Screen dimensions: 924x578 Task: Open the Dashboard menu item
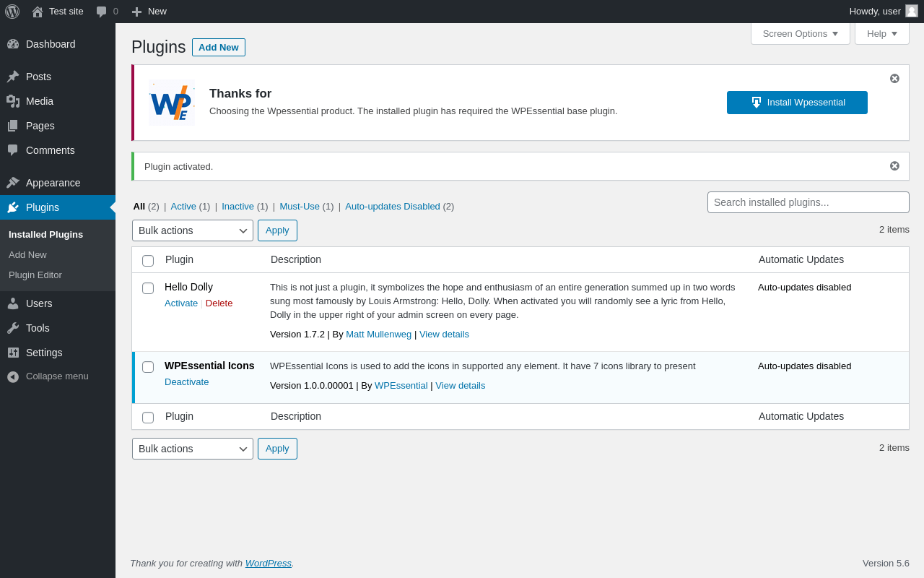(x=58, y=44)
